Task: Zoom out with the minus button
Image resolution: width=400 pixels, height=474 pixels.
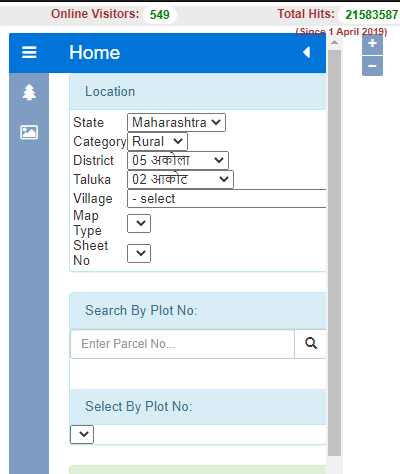Action: click(x=372, y=66)
